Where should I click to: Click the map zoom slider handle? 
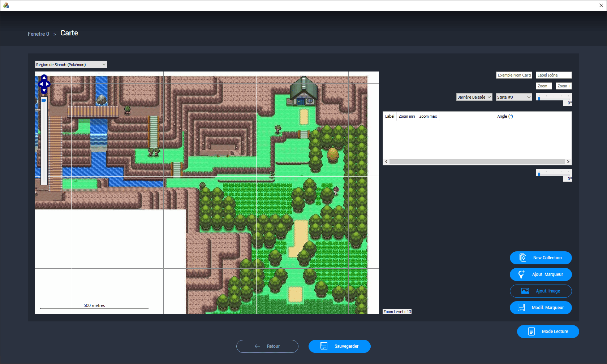(x=44, y=100)
